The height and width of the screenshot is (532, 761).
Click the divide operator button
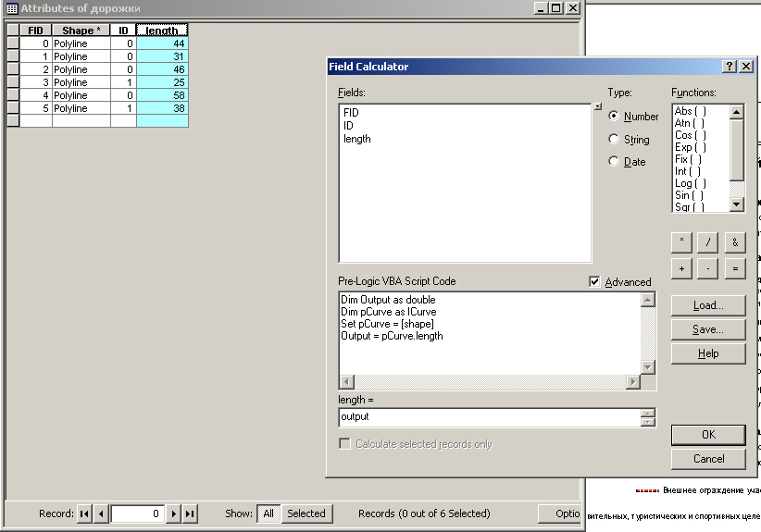(707, 242)
